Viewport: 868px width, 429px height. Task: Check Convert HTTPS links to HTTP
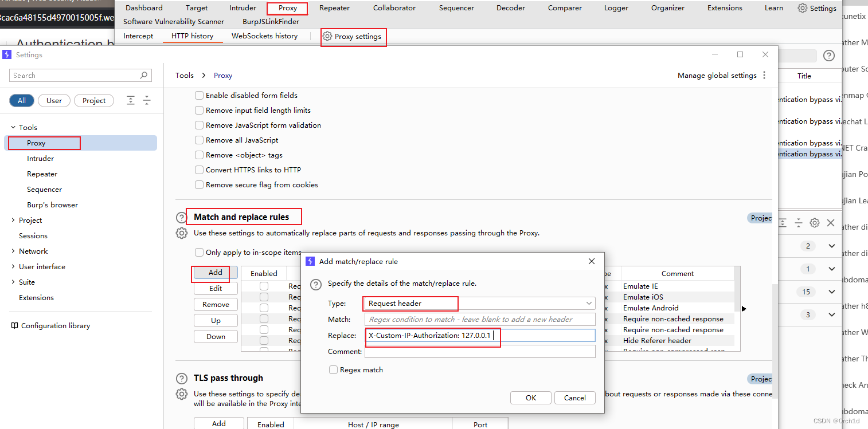tap(200, 170)
